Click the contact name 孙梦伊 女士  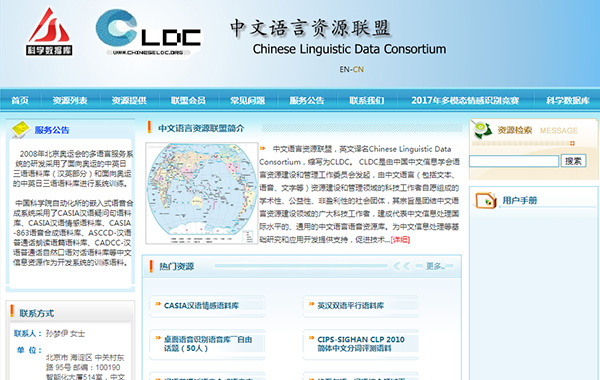pos(65,334)
